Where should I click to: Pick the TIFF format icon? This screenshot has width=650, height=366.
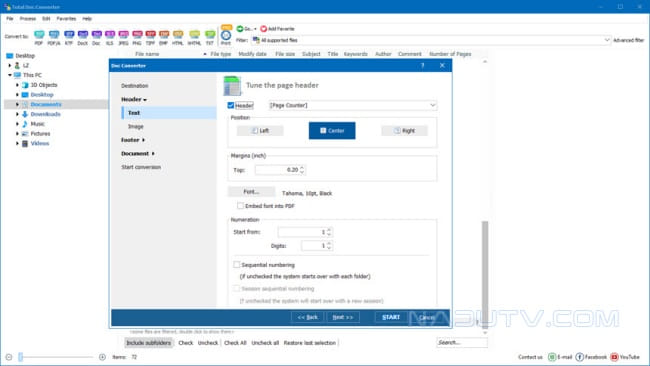(150, 37)
